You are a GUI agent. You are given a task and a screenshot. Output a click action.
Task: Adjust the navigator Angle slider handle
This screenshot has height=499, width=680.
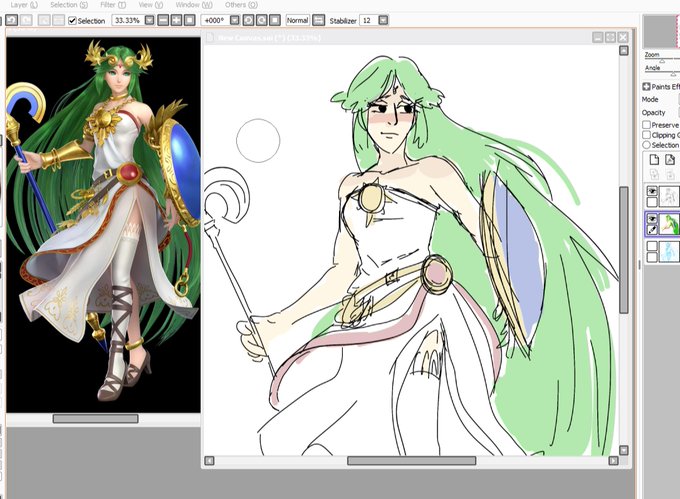pos(673,74)
